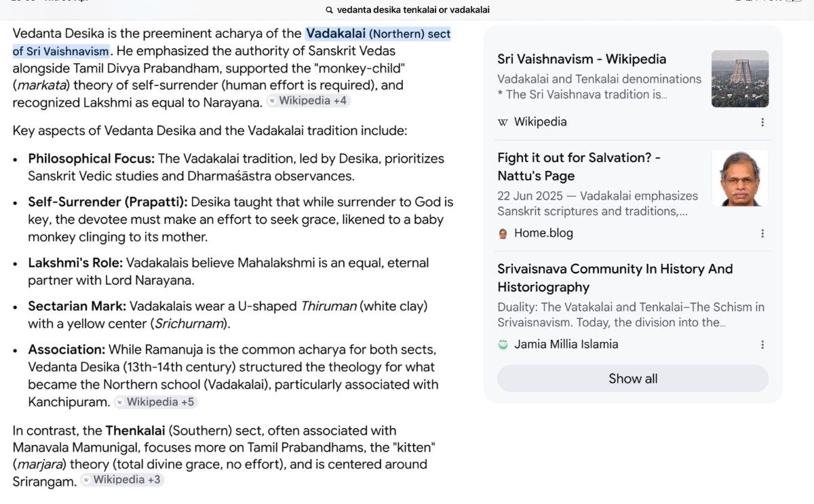Image resolution: width=814 pixels, height=504 pixels.
Task: Open Srivaisnava Community In History link
Action: [x=615, y=278]
